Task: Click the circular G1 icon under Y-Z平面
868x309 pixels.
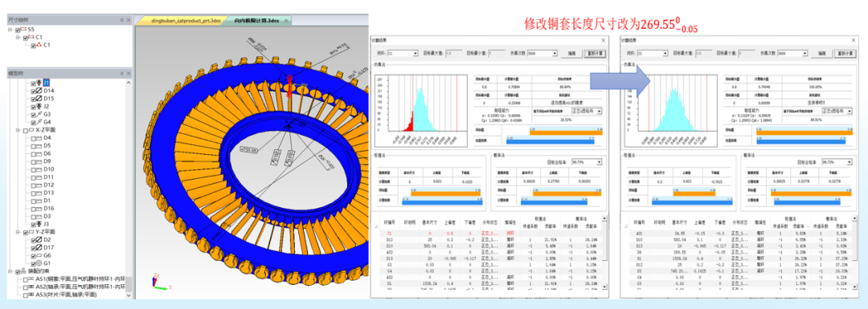Action: click(x=39, y=264)
